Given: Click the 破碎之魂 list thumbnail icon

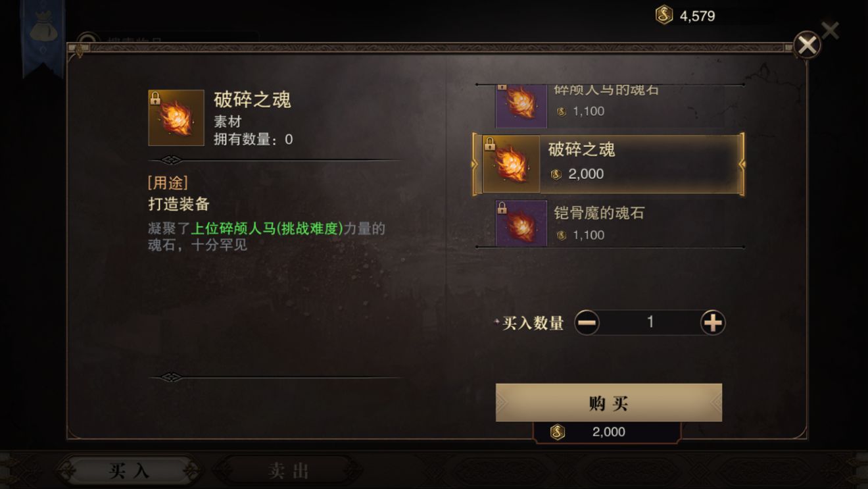Looking at the screenshot, I should click(511, 164).
